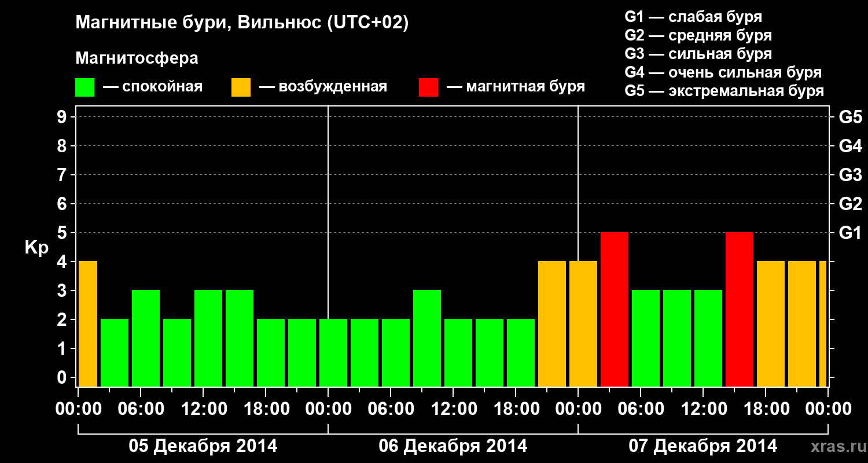Click the 12:00 tick label of 07 Декабря
The height and width of the screenshot is (463, 868).
703,409
